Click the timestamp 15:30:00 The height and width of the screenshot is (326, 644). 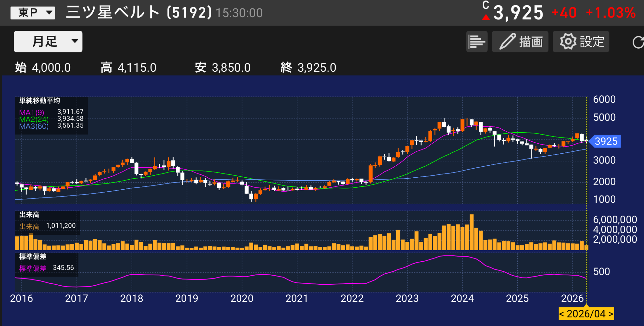tap(239, 13)
